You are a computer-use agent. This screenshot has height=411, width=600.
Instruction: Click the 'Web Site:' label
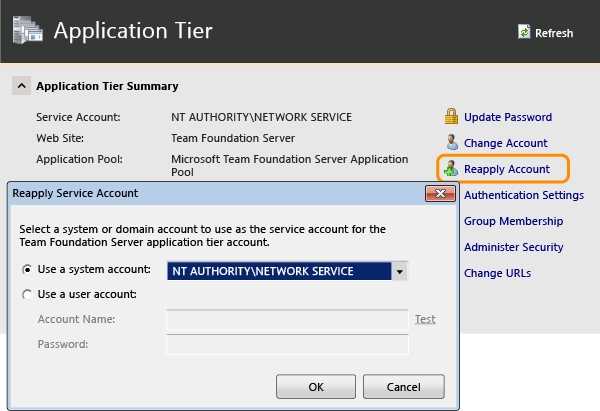60,138
